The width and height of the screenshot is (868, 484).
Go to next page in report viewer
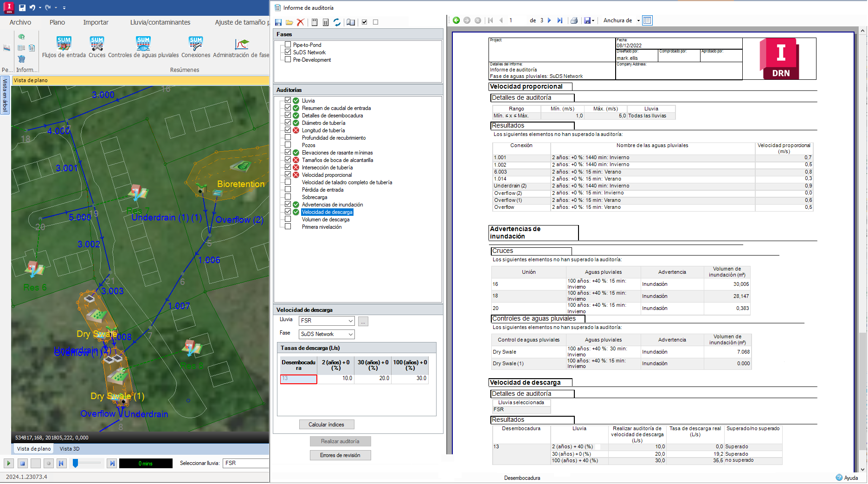pos(549,20)
